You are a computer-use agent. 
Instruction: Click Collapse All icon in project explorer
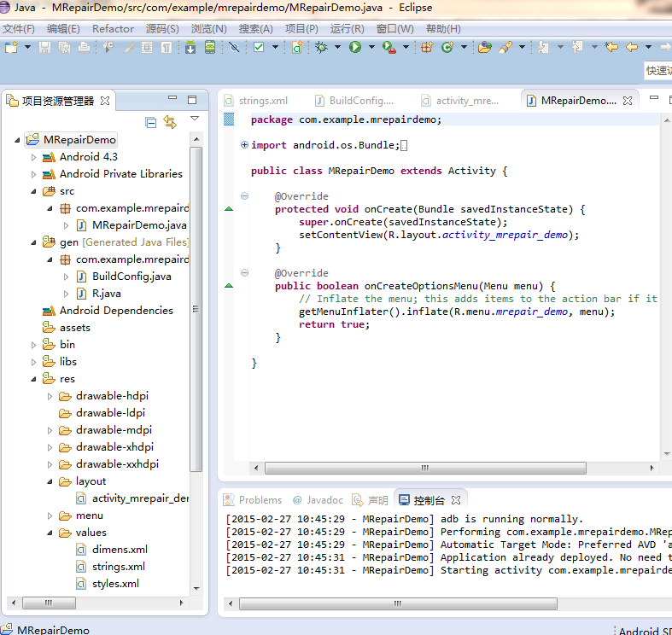coord(150,123)
